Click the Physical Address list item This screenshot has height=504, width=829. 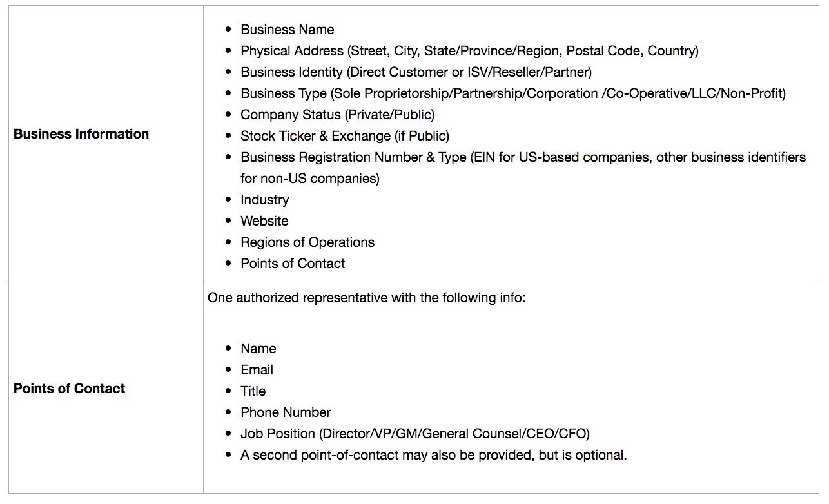469,51
